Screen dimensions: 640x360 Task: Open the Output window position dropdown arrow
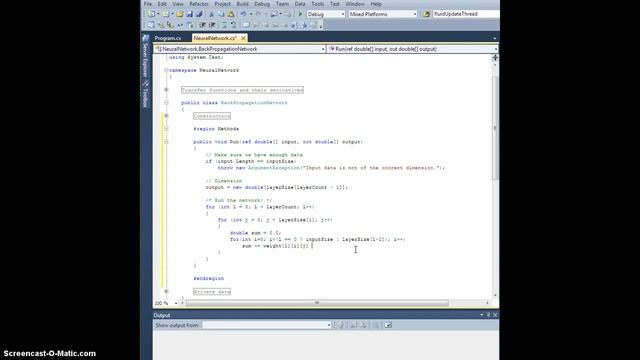click(x=482, y=315)
